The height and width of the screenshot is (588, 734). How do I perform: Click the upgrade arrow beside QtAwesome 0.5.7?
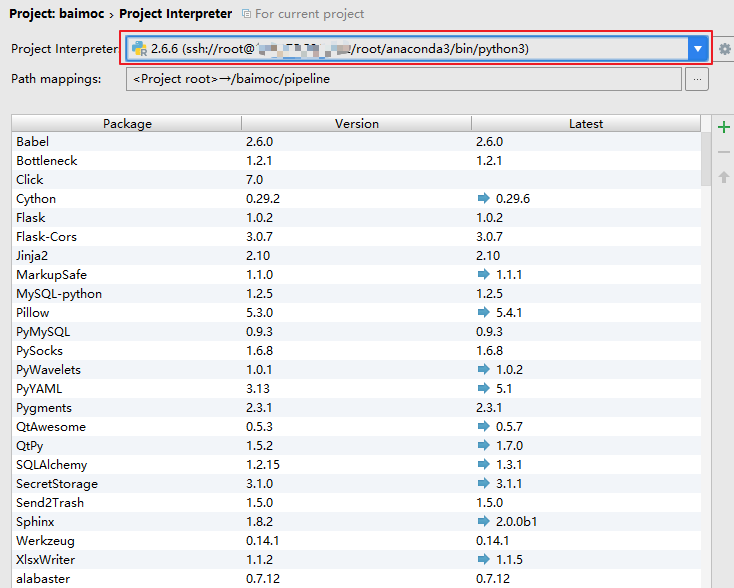click(483, 426)
